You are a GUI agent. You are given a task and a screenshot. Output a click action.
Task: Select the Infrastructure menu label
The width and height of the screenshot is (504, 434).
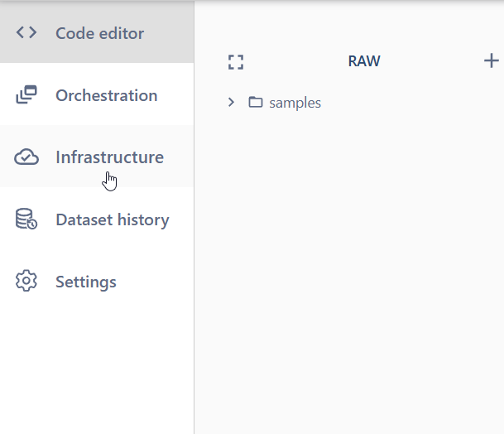coord(109,157)
